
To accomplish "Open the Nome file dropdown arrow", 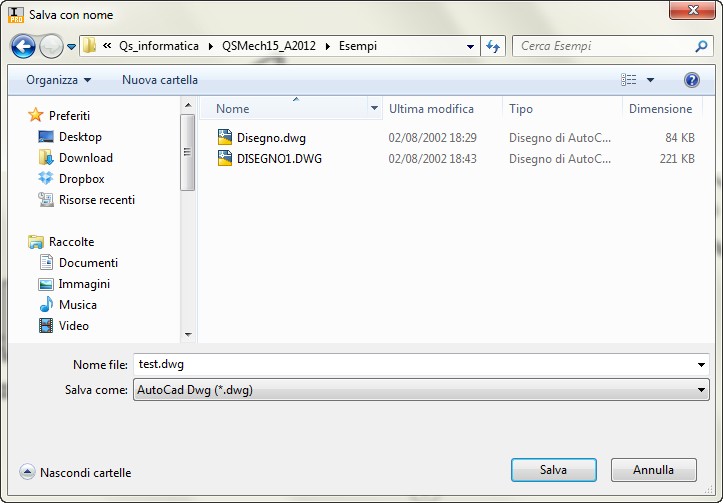I will point(701,365).
